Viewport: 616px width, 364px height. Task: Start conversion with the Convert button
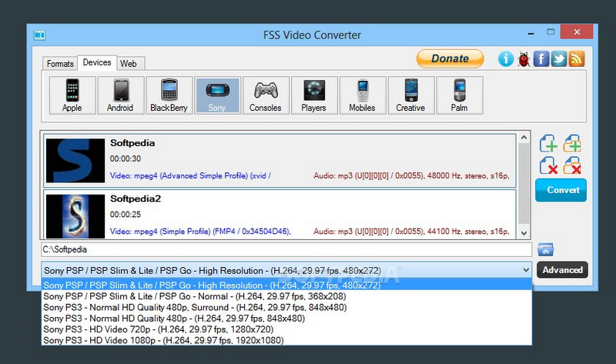pyautogui.click(x=561, y=190)
